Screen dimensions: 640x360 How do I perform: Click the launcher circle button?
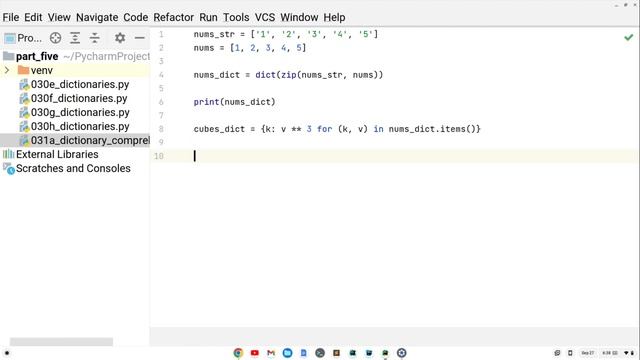7,353
